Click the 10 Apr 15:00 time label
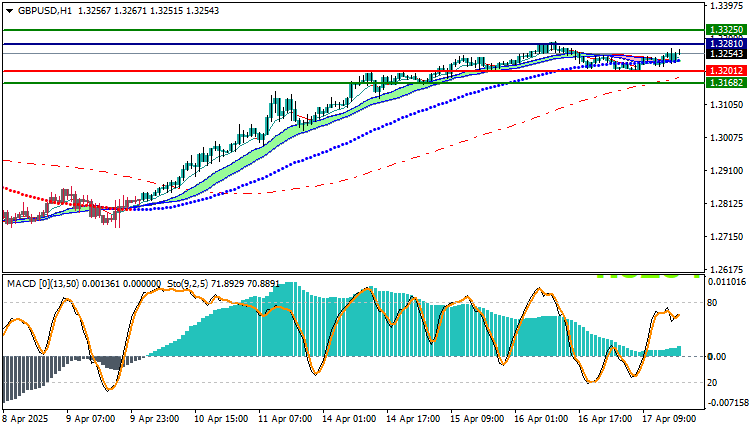 (221, 419)
